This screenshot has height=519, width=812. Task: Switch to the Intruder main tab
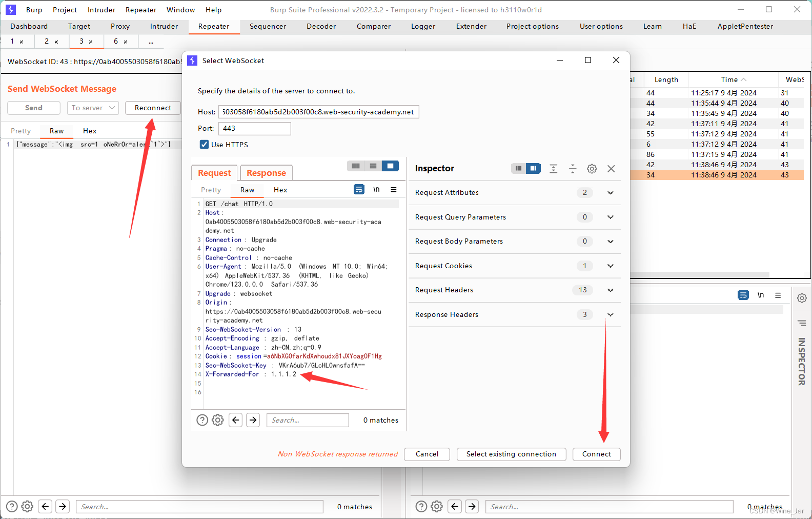pyautogui.click(x=164, y=26)
